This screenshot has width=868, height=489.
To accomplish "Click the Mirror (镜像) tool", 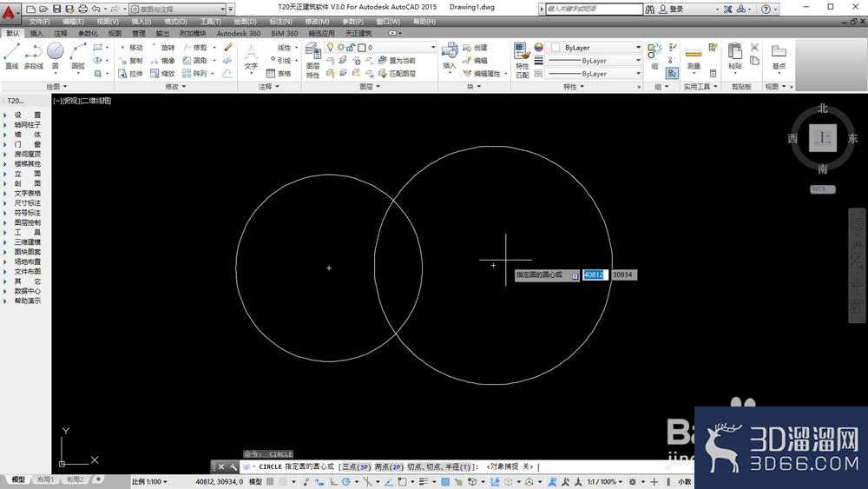I will tap(163, 60).
